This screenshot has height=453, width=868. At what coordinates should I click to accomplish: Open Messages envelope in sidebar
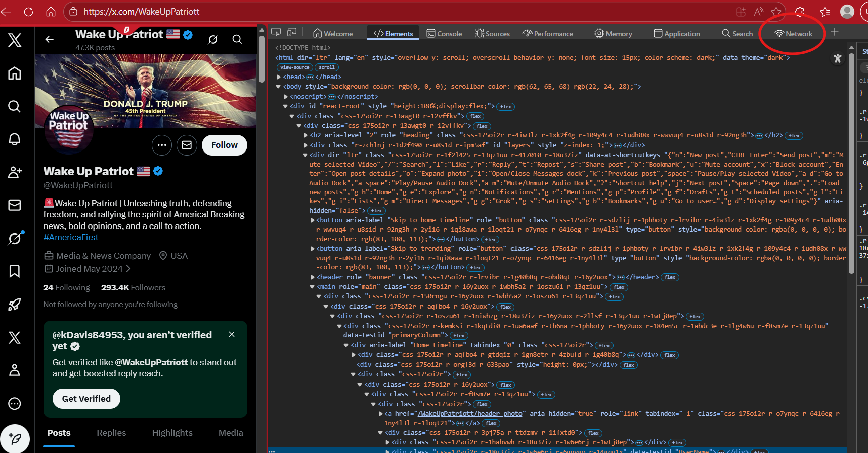point(15,205)
